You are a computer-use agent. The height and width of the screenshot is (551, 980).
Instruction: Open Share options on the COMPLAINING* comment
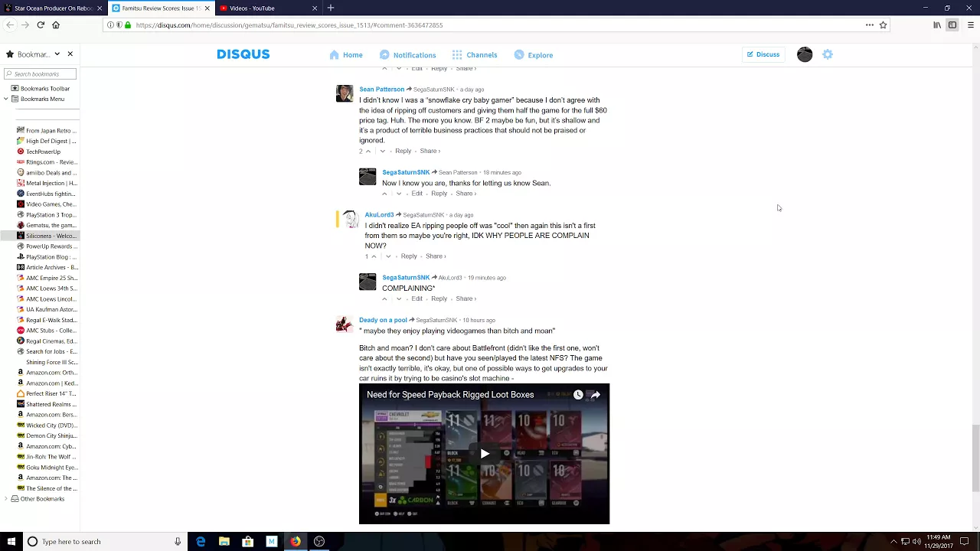(x=465, y=299)
